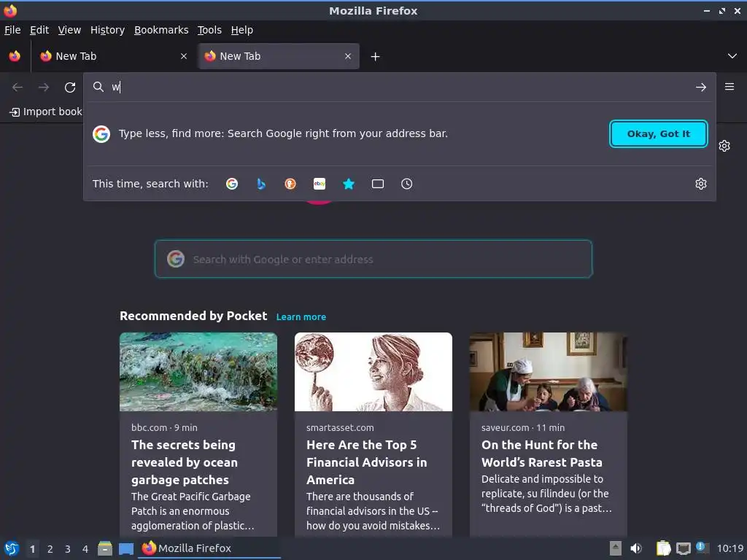Click the pasta kitchen photo thumbnail

[x=549, y=372]
